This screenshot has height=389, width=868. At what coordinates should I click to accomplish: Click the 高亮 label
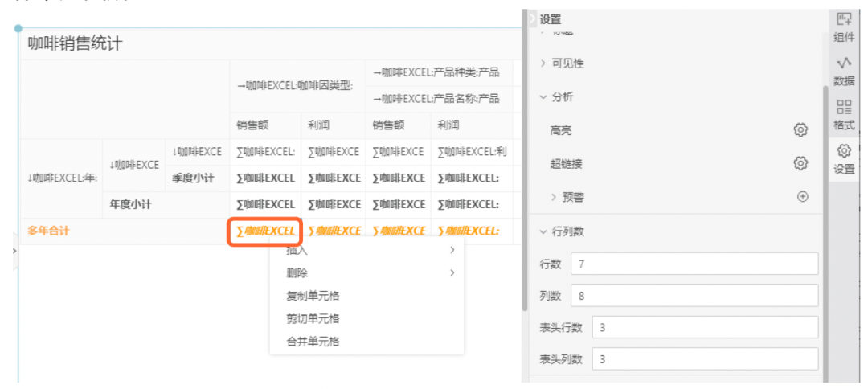click(561, 131)
